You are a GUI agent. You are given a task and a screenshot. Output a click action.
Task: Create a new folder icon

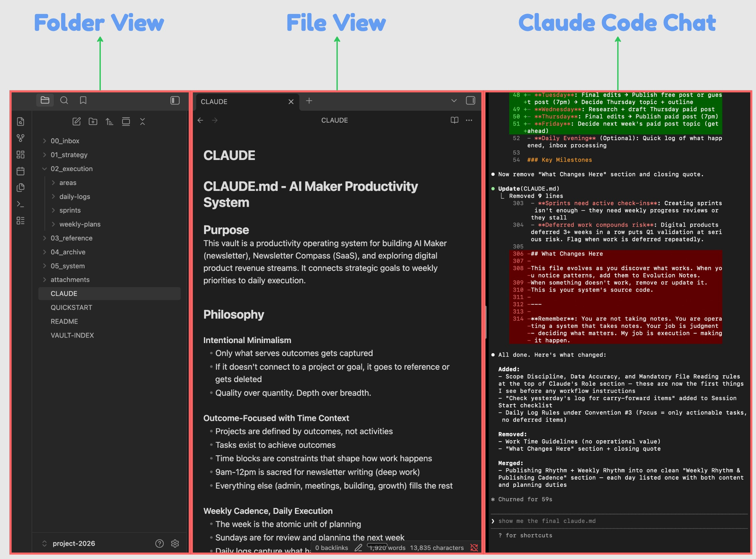pyautogui.click(x=93, y=122)
